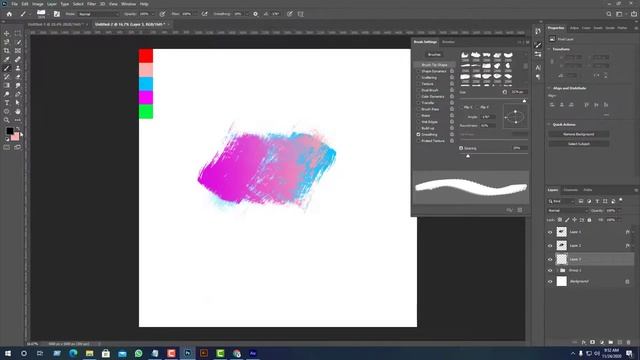Open the brush preset picker dropdown

(48, 14)
